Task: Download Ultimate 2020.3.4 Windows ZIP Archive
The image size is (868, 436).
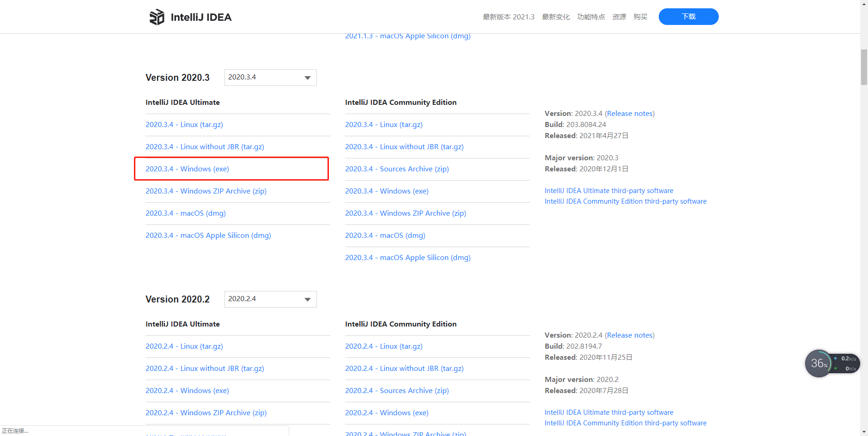Action: click(206, 191)
